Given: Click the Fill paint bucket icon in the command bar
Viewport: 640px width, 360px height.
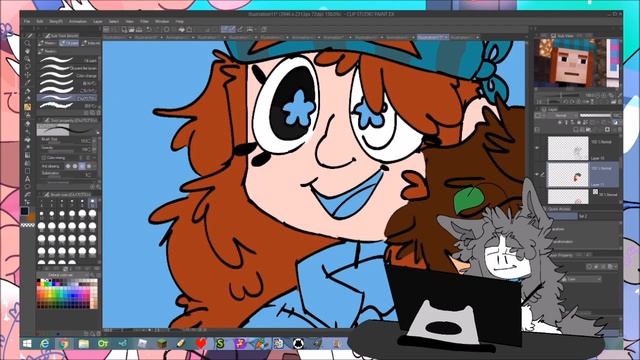Looking at the screenshot, I should click(182, 29).
